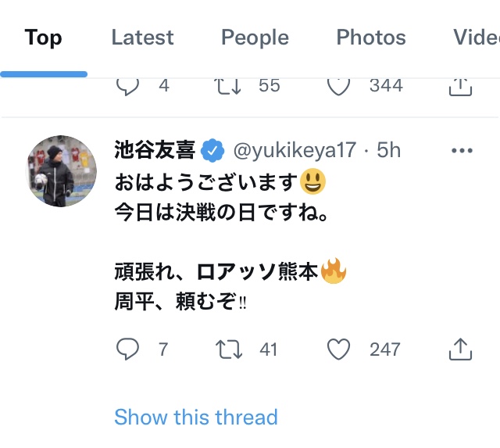Switch to the People tab
Viewport: 500px width, 448px height.
pyautogui.click(x=255, y=38)
